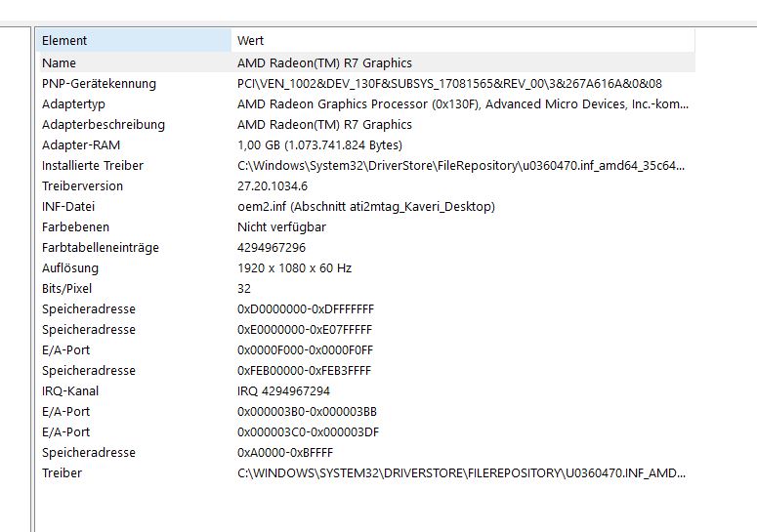This screenshot has width=757, height=532.
Task: Click the Farbebenen row
Action: (74, 226)
